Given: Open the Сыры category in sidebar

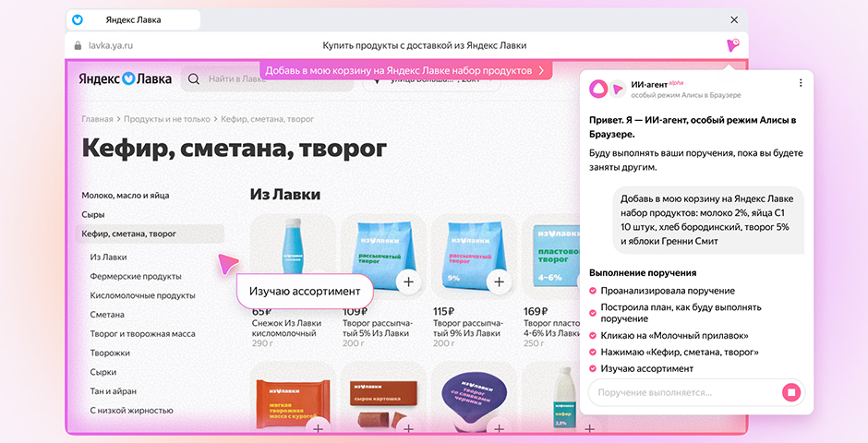Looking at the screenshot, I should pyautogui.click(x=92, y=214).
